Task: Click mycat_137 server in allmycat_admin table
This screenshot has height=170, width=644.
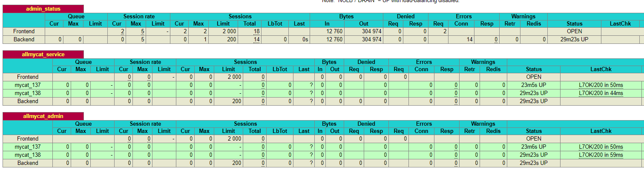Action: coord(28,147)
